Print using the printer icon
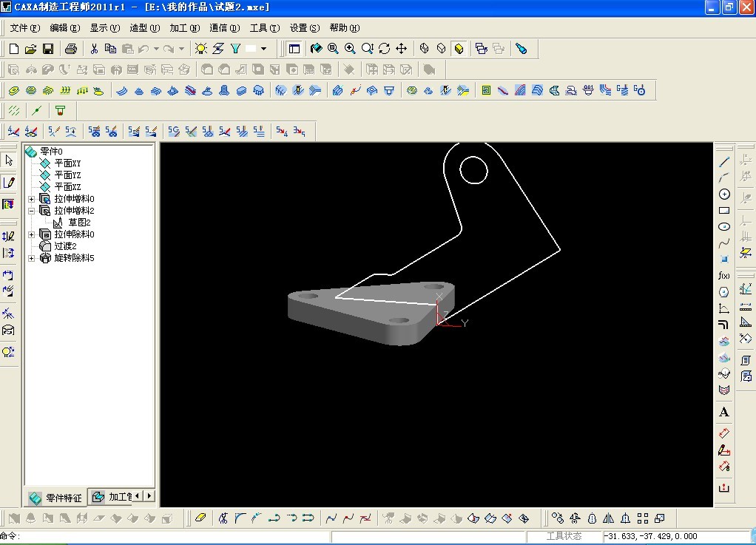This screenshot has height=545, width=756. click(x=71, y=49)
